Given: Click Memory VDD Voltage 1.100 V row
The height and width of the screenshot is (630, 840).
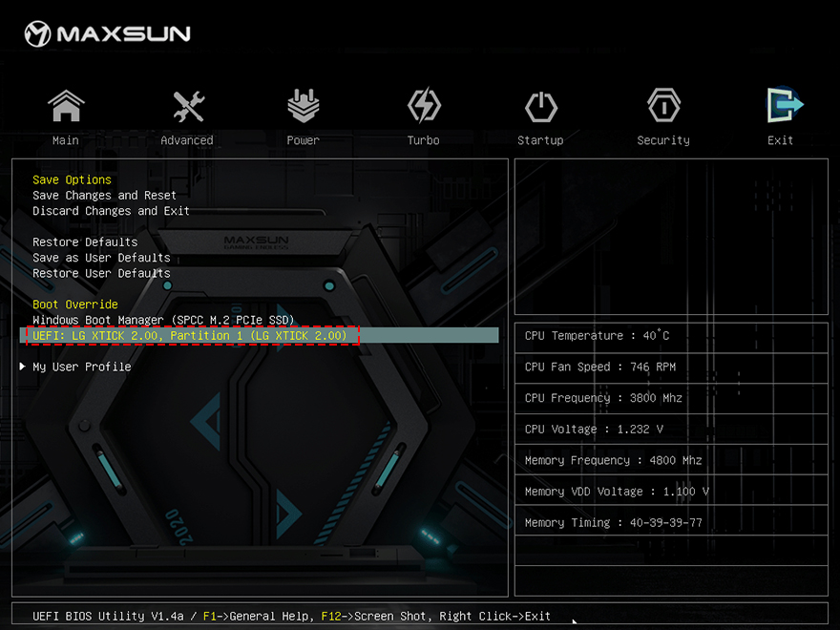Looking at the screenshot, I should point(671,492).
